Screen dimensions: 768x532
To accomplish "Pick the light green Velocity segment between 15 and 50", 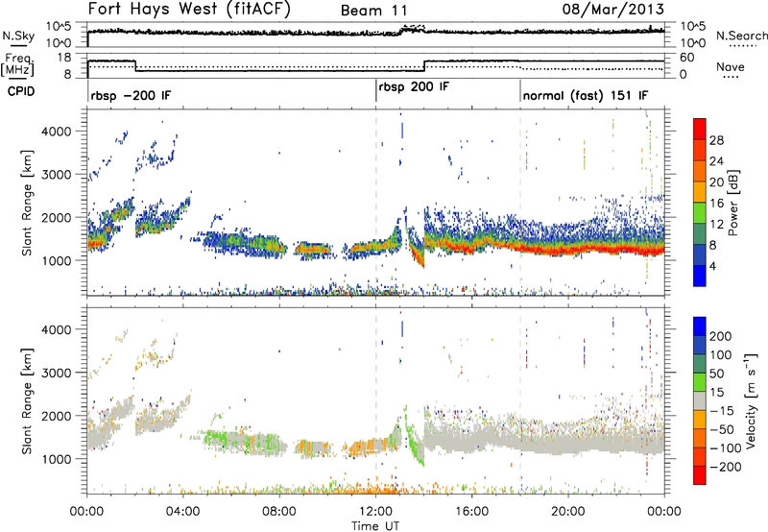I will click(700, 382).
